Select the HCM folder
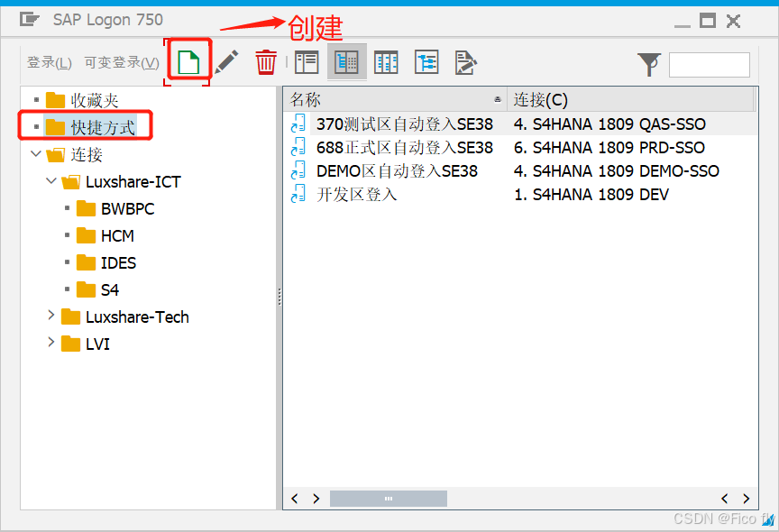Viewport: 779px width, 532px height. click(105, 235)
